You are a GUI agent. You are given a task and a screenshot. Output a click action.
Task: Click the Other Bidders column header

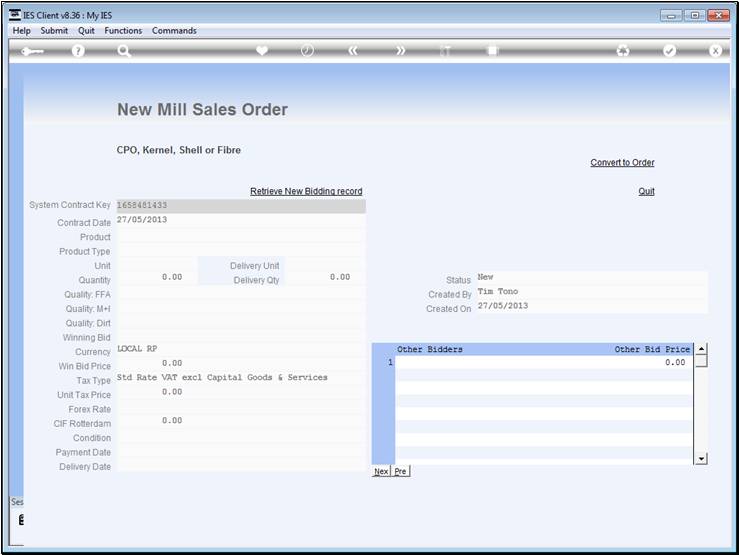click(x=430, y=349)
